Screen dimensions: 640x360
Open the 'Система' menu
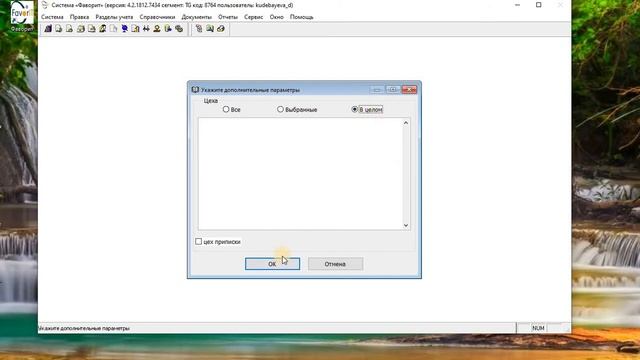[x=52, y=17]
